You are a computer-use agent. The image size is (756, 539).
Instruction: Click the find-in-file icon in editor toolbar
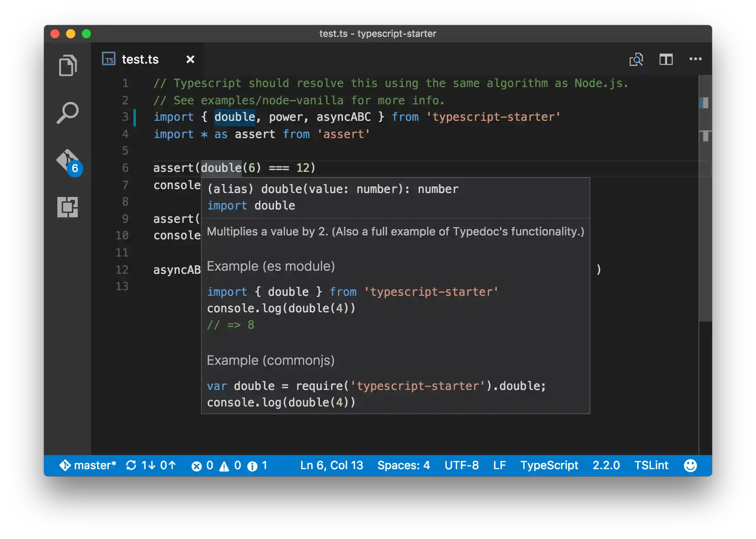coord(636,59)
